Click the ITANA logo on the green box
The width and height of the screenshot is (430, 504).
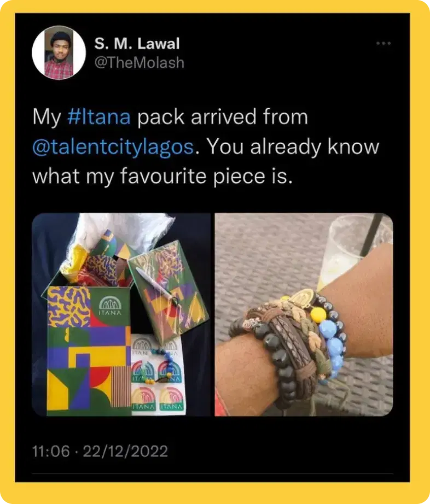pos(110,306)
